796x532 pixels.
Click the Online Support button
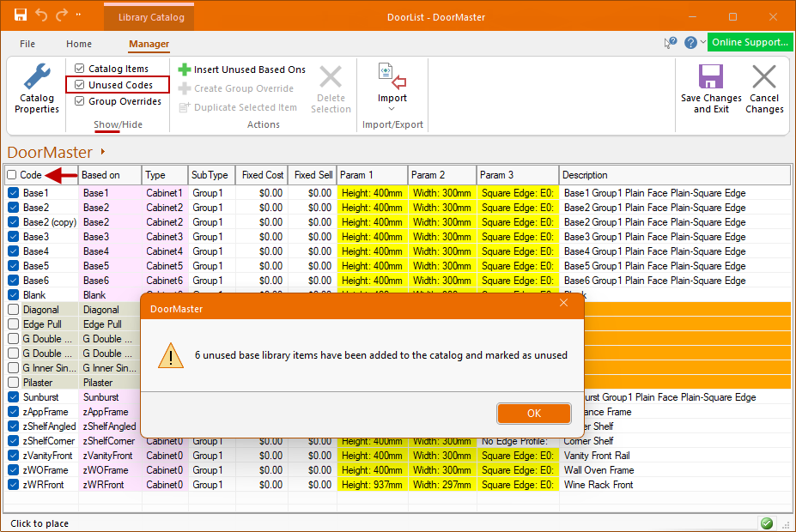click(x=750, y=43)
